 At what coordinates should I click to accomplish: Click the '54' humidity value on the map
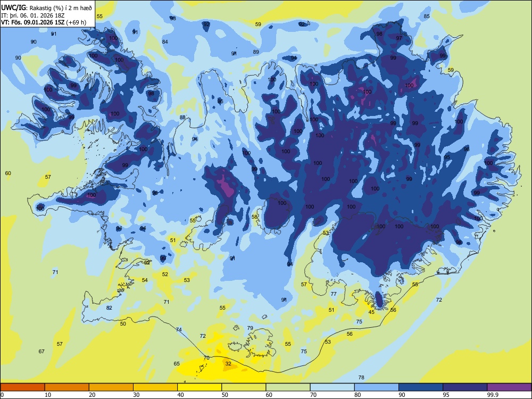click(145, 280)
